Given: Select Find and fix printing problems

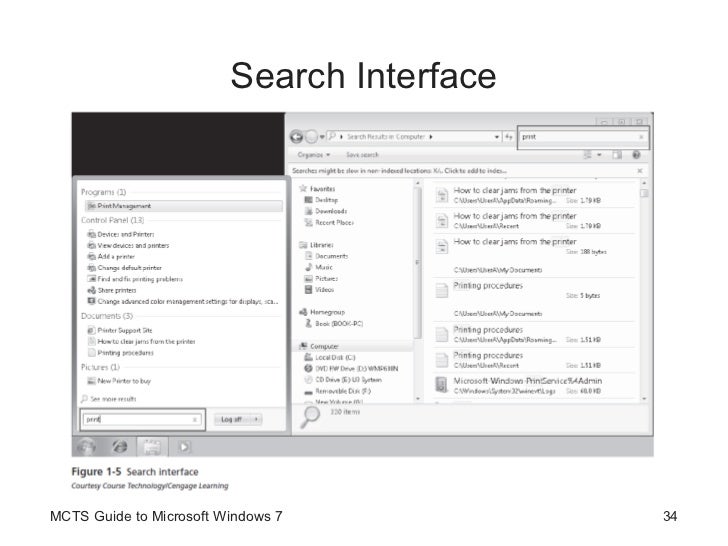Looking at the screenshot, I should tap(135, 279).
